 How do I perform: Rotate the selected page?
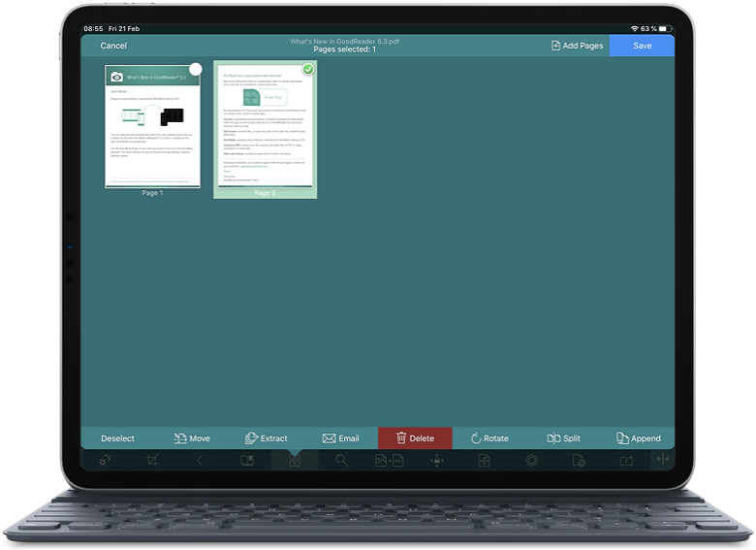coord(489,438)
